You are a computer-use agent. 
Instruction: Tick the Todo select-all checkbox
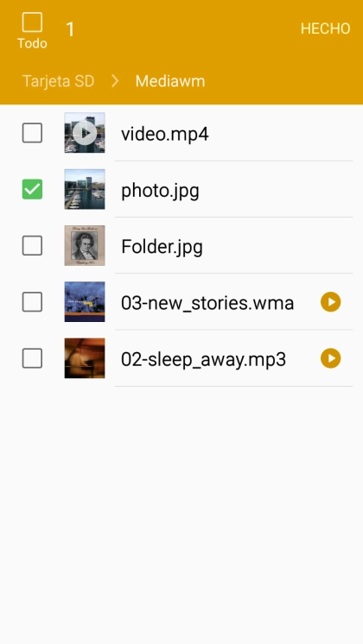pos(32,22)
